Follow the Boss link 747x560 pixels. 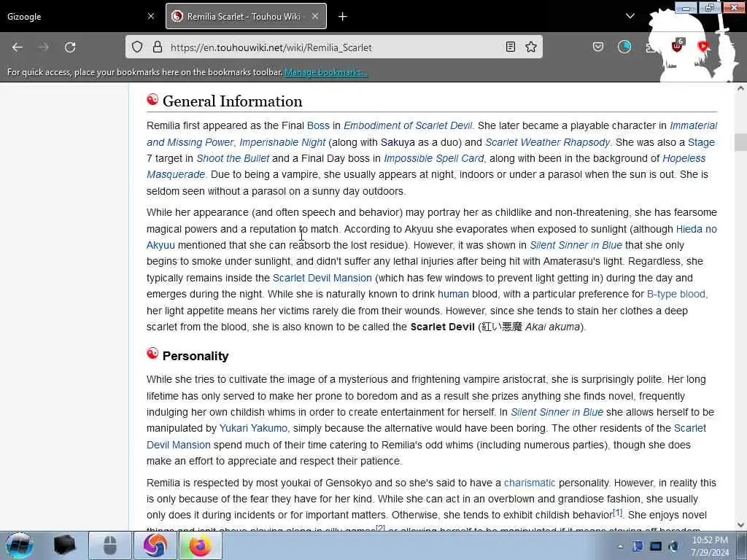coord(318,125)
